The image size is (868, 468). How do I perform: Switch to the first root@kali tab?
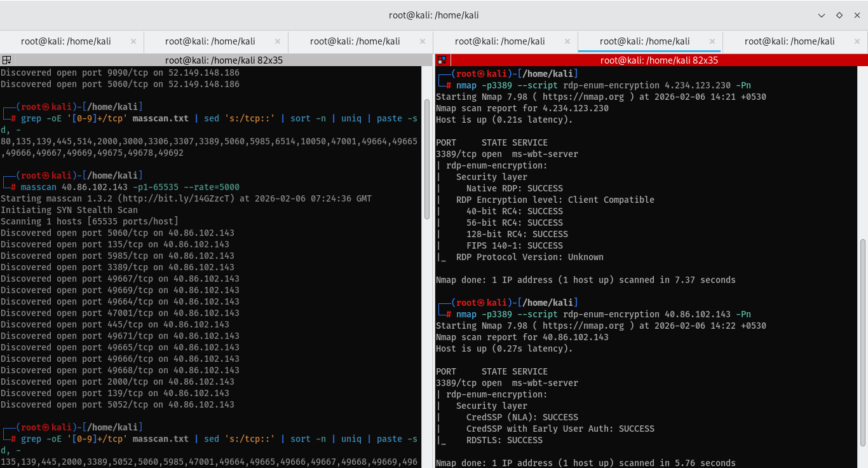click(x=66, y=41)
